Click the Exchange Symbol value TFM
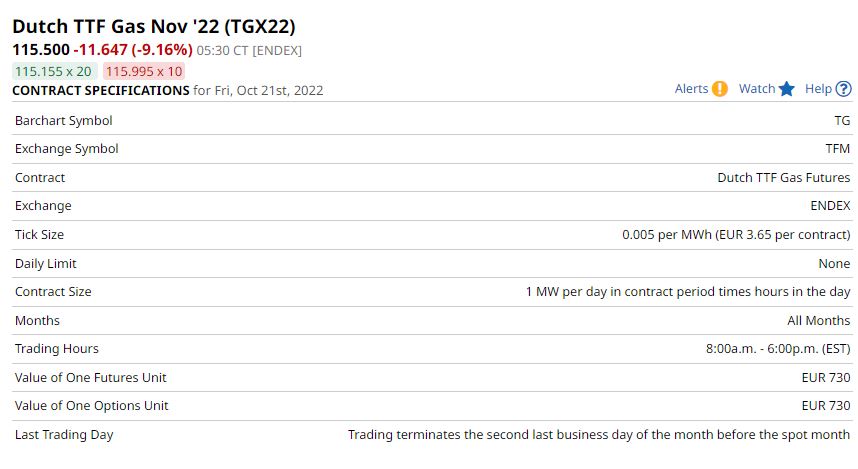858x469 pixels. tap(837, 149)
